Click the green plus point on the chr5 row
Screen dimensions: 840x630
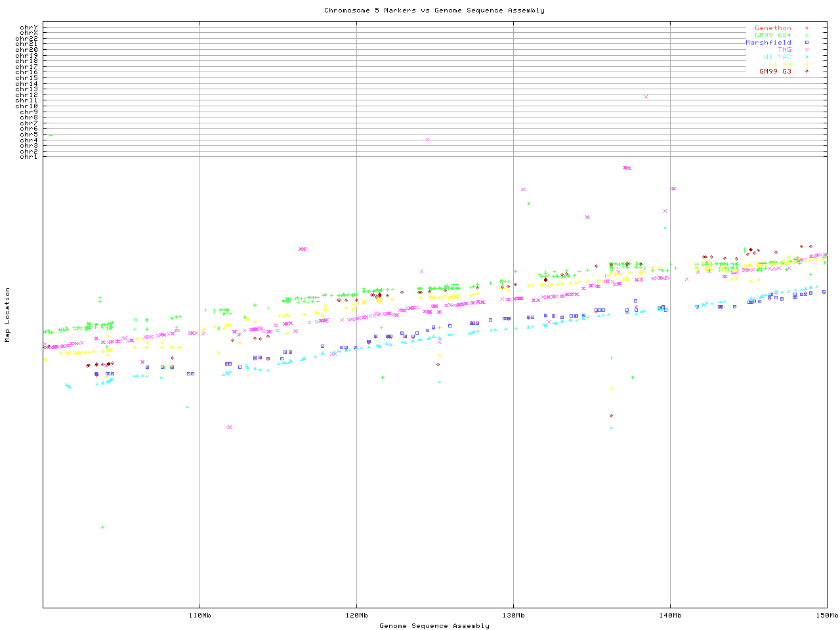51,135
